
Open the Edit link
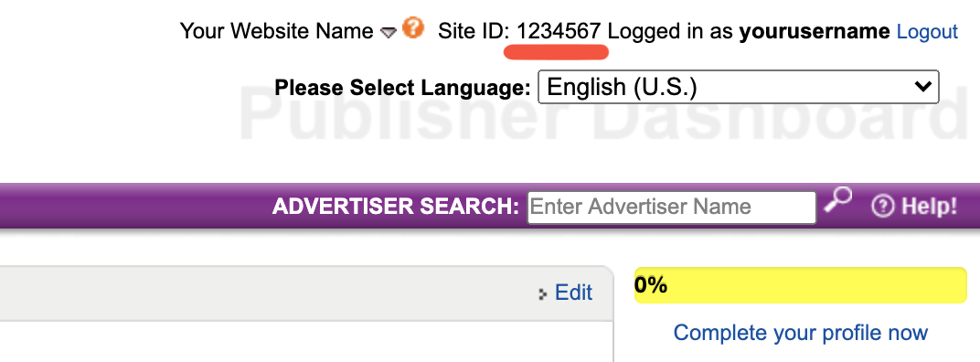573,293
